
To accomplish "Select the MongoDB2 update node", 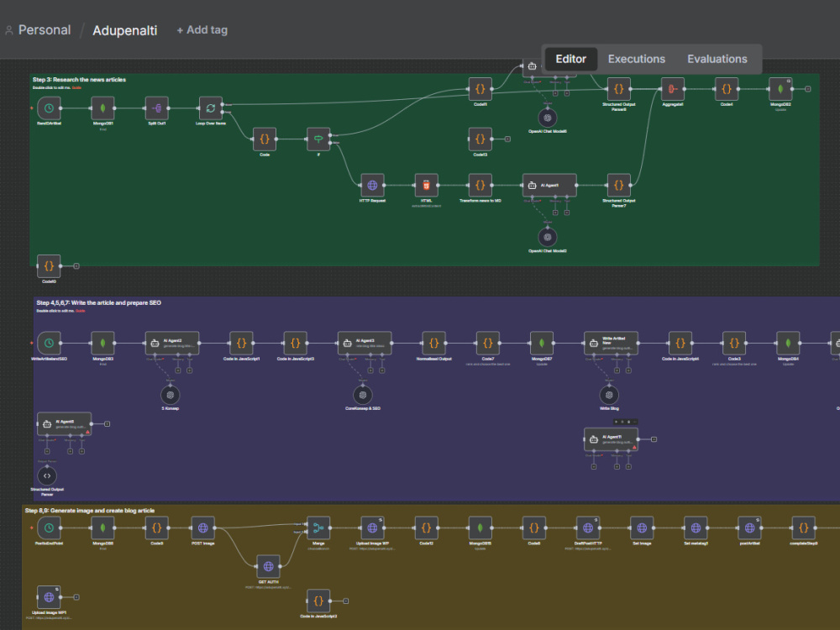I will click(x=780, y=89).
